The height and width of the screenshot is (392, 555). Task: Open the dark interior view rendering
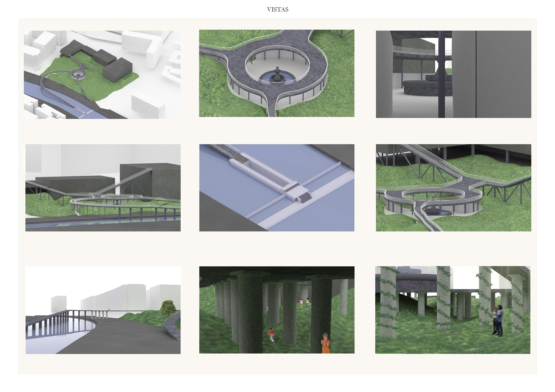[453, 74]
